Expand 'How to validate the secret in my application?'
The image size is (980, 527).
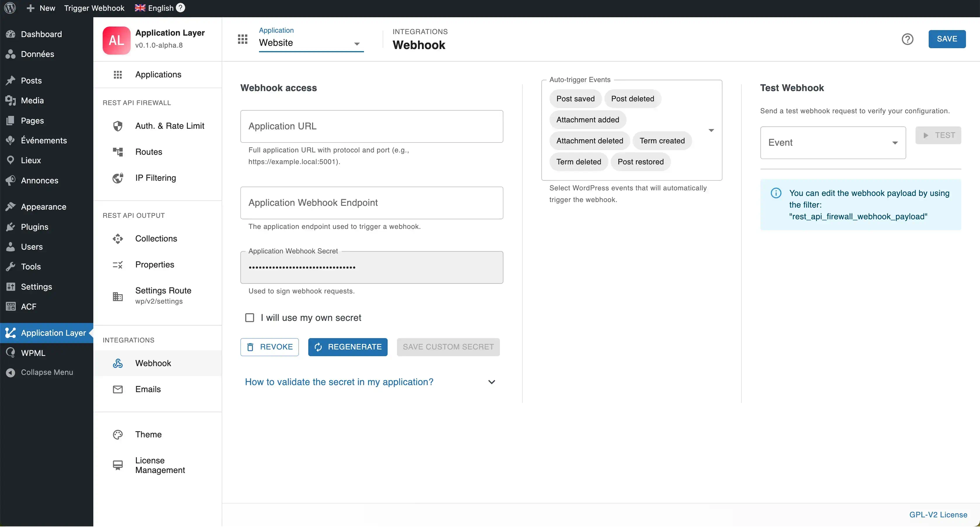(x=339, y=382)
